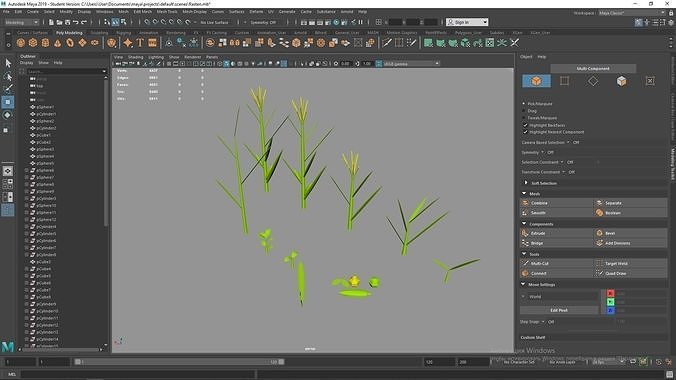
Task: Open Camera Based Selection dropdown
Action: pos(568,142)
